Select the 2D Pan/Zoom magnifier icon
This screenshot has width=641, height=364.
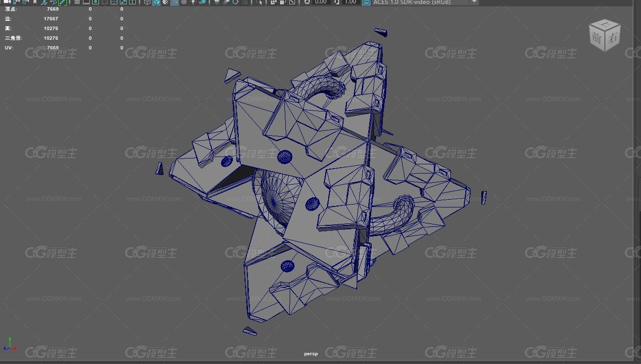click(x=54, y=2)
